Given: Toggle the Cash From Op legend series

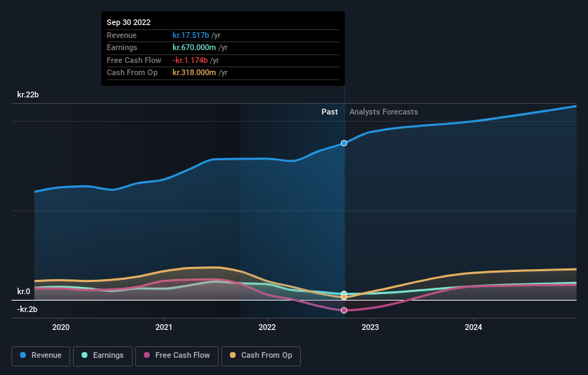Looking at the screenshot, I should tap(261, 356).
